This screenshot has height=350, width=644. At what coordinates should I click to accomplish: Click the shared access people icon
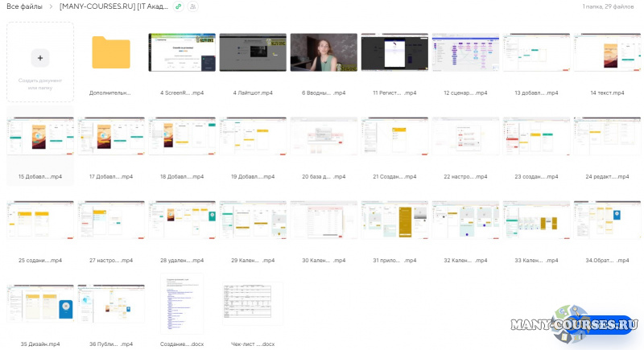point(193,6)
